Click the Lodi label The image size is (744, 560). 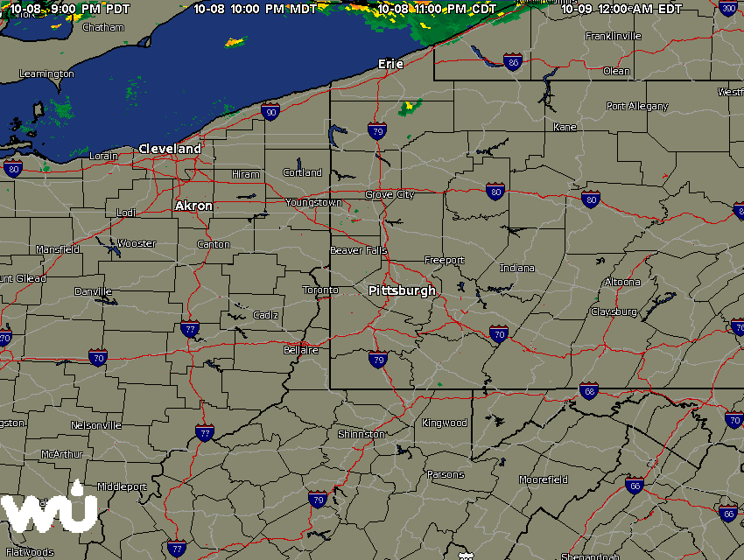[x=126, y=213]
